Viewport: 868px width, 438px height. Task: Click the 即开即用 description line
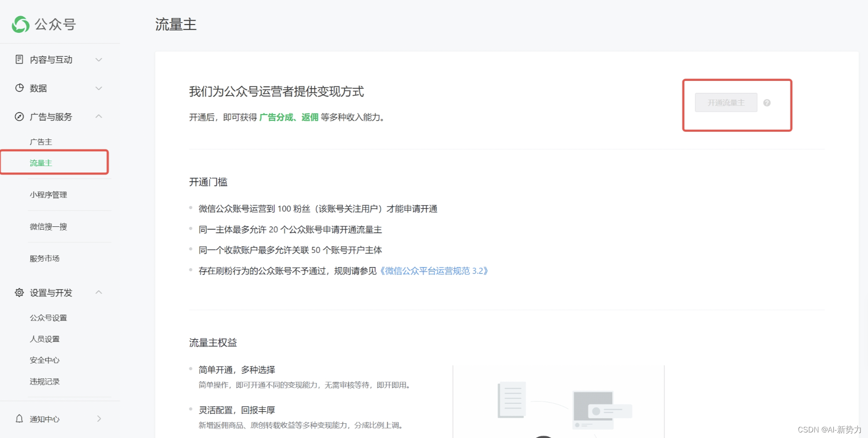click(306, 385)
